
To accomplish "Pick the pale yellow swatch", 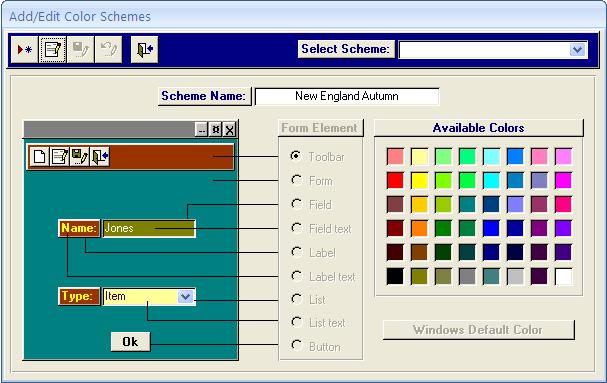I will 419,156.
